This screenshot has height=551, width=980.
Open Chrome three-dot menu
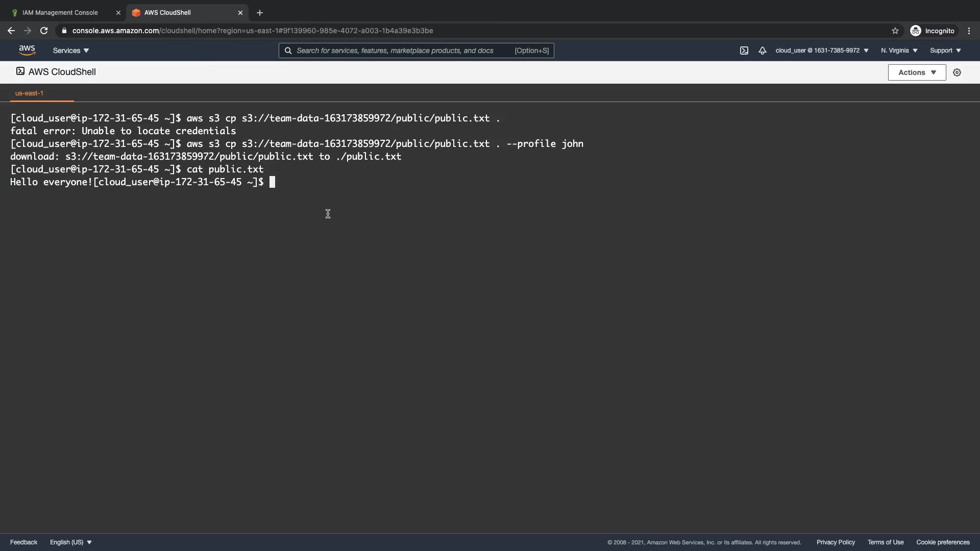tap(969, 31)
